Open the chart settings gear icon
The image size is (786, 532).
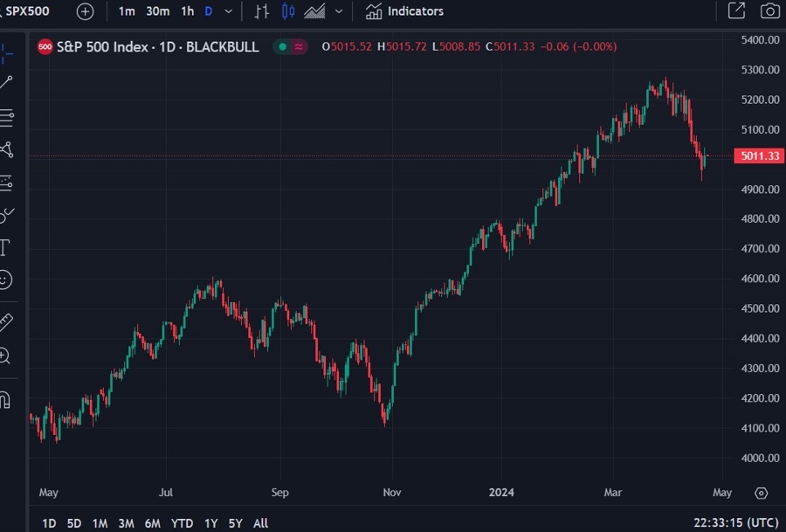point(761,493)
